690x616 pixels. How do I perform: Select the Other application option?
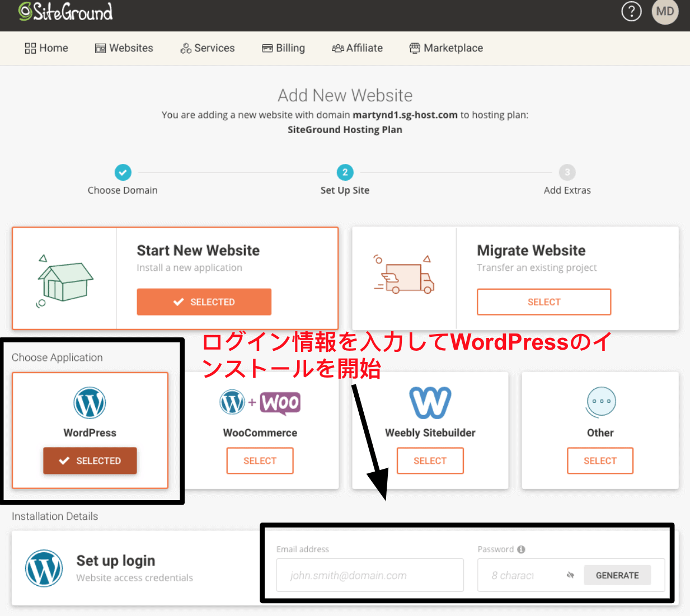tap(600, 460)
